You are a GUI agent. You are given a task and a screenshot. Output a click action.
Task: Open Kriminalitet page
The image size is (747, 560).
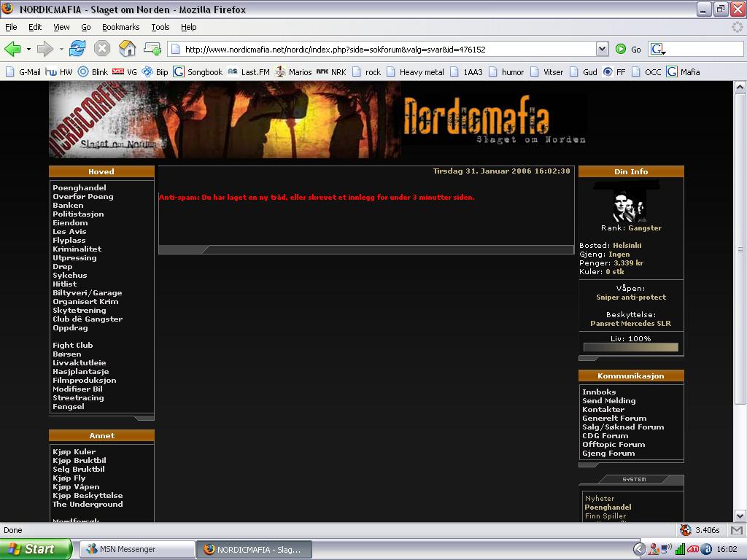click(x=77, y=249)
